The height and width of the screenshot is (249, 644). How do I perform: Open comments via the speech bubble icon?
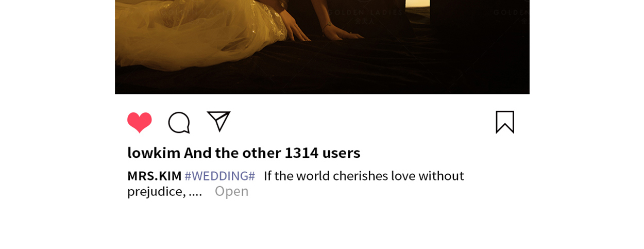point(179,123)
